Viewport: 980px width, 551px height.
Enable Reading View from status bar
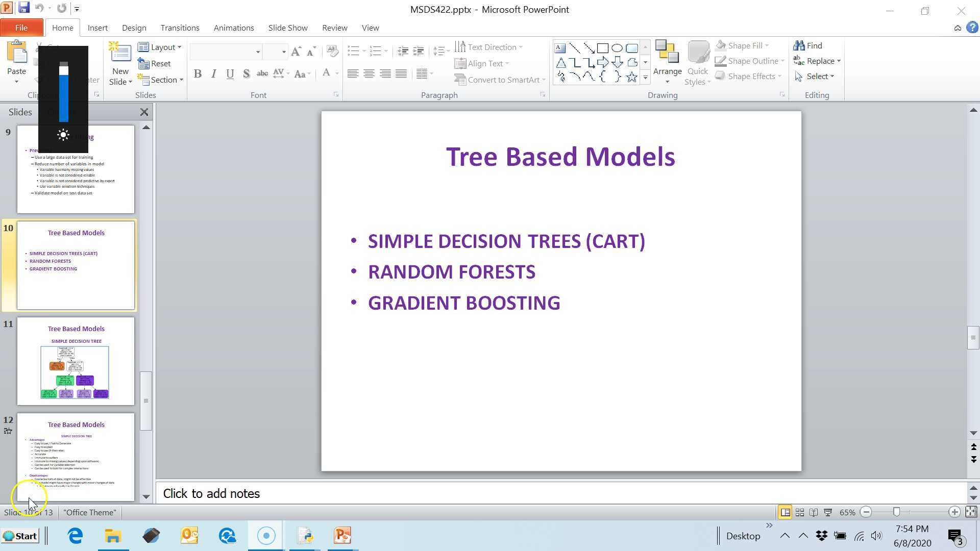tap(813, 512)
